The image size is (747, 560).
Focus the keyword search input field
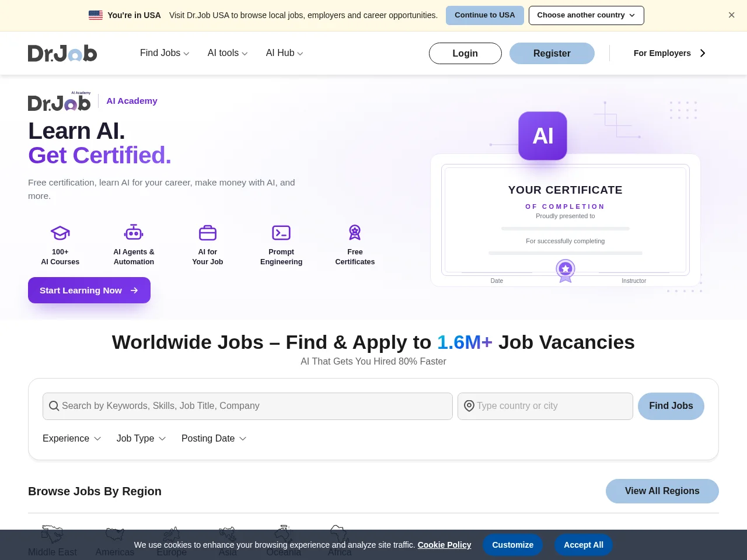coord(247,406)
